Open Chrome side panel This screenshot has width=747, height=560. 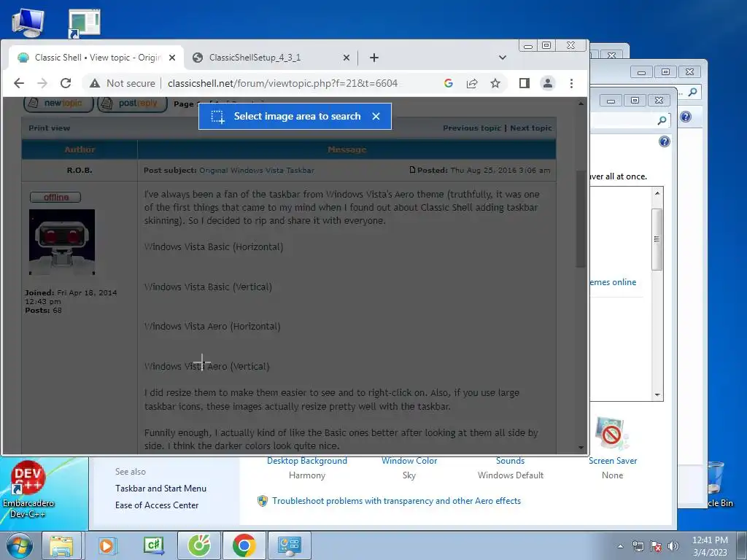[524, 83]
